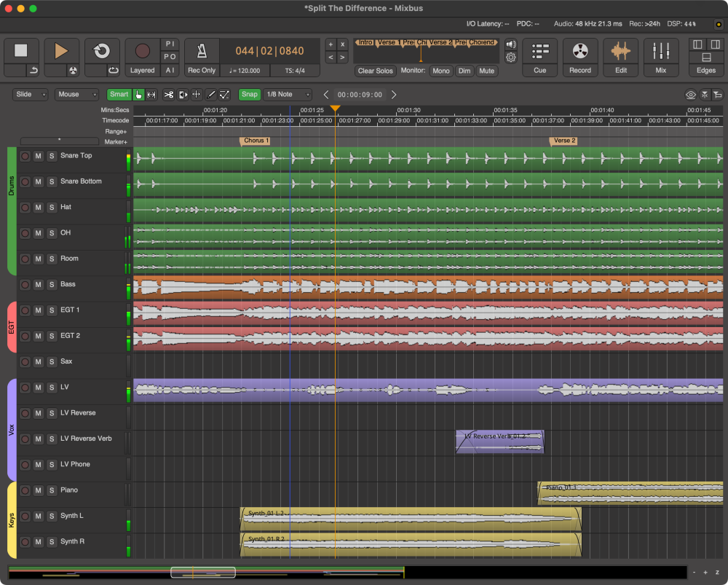Click the monitor Mute button

[x=486, y=71]
